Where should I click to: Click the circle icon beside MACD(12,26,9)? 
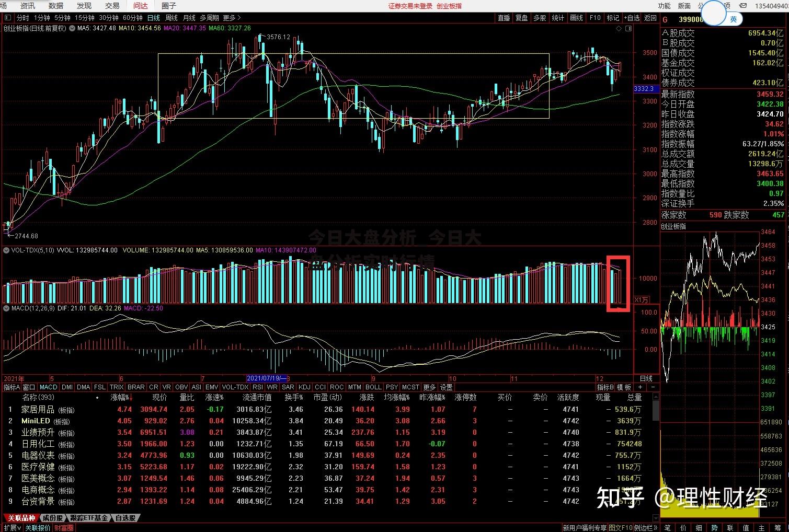tap(7, 308)
